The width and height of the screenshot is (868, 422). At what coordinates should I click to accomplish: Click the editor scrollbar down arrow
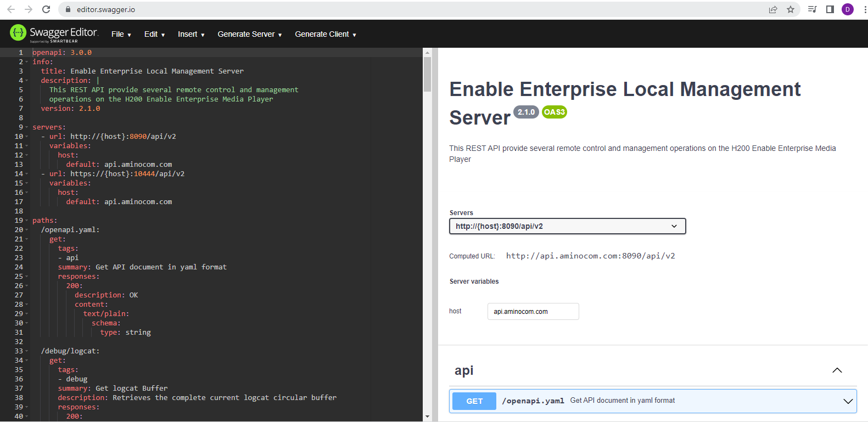(427, 417)
